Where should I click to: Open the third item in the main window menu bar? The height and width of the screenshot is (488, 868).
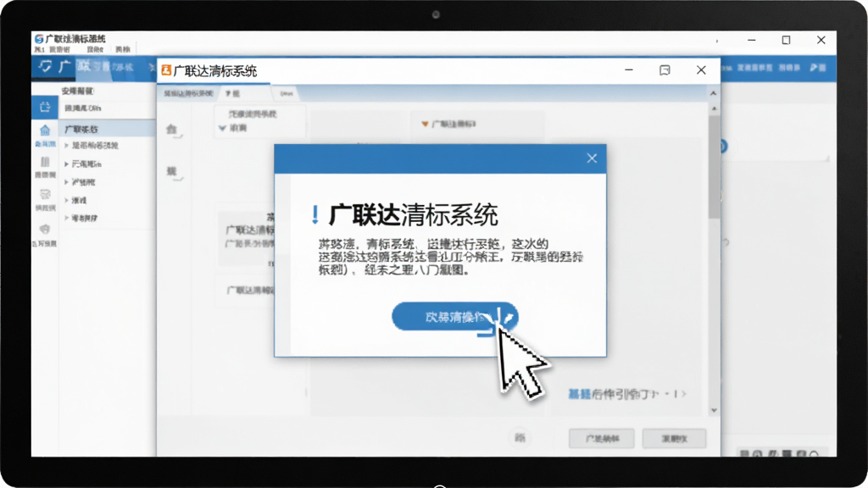[x=95, y=49]
